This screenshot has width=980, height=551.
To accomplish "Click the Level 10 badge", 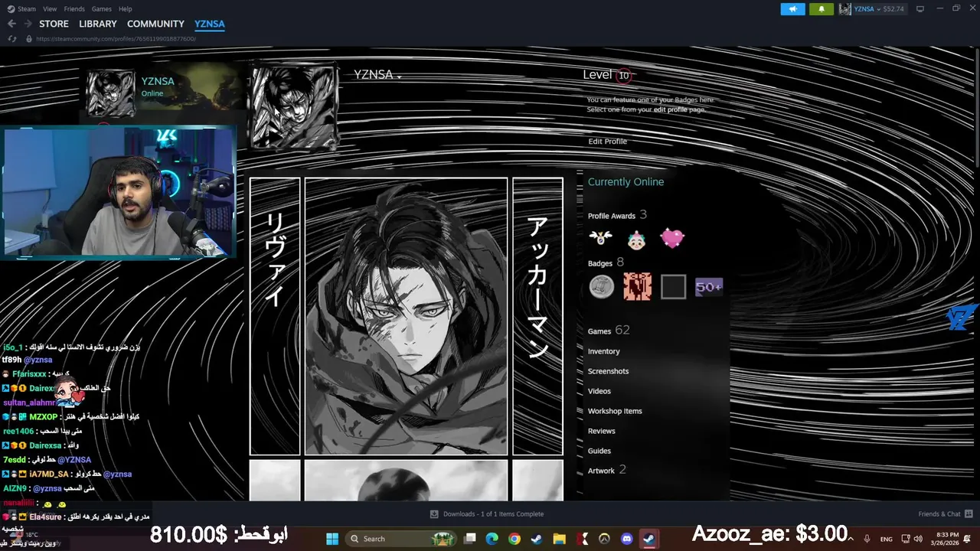I will click(x=624, y=75).
